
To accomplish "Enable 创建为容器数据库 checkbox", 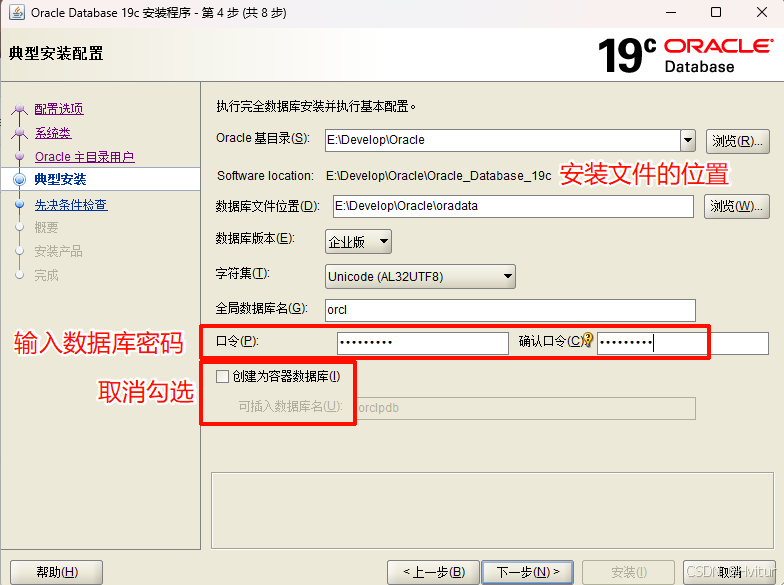I will point(222,376).
